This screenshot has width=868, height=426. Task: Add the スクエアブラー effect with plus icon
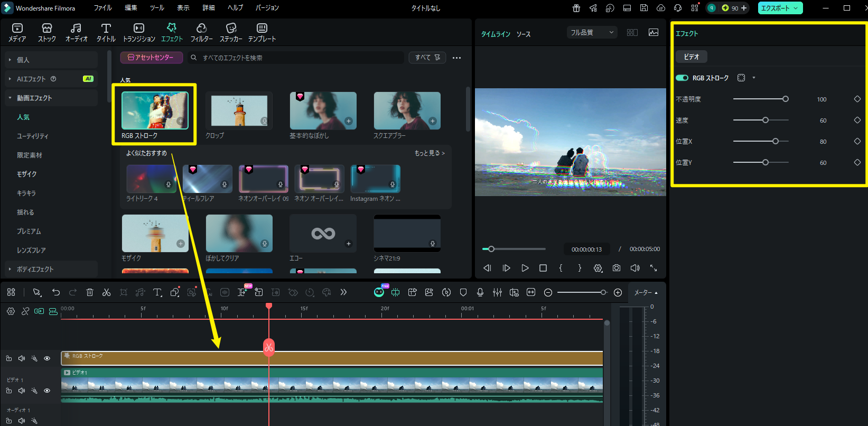433,121
